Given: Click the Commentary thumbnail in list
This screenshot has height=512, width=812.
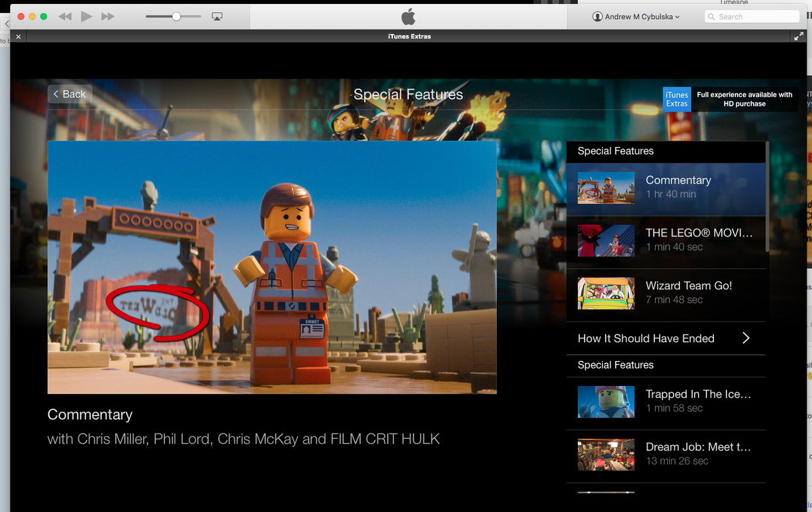Looking at the screenshot, I should click(606, 188).
